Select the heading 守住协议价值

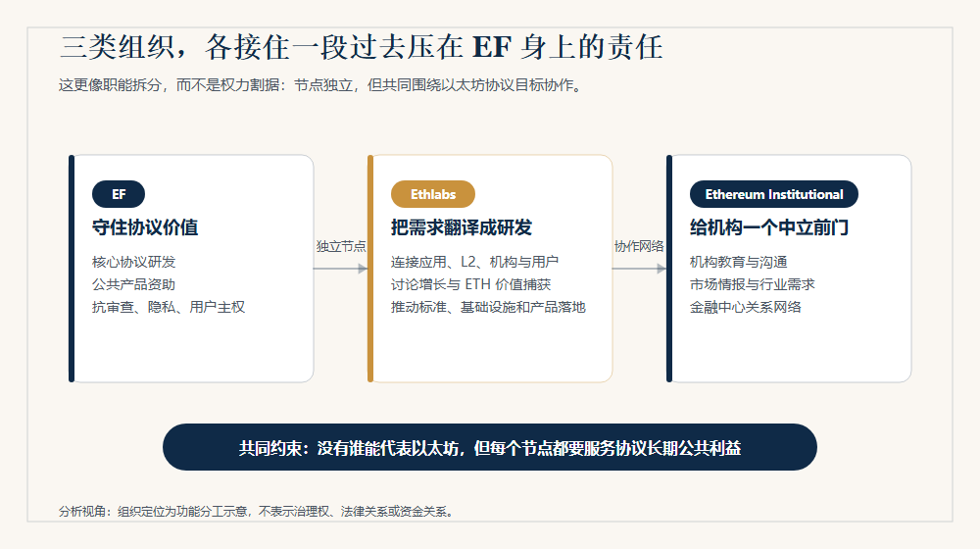pyautogui.click(x=145, y=227)
